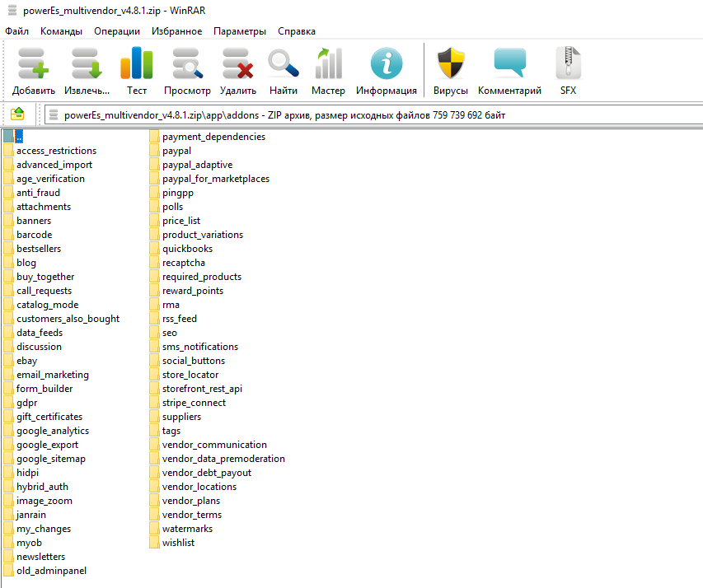Click the archive path address field
This screenshot has height=588, width=703.
[373, 114]
